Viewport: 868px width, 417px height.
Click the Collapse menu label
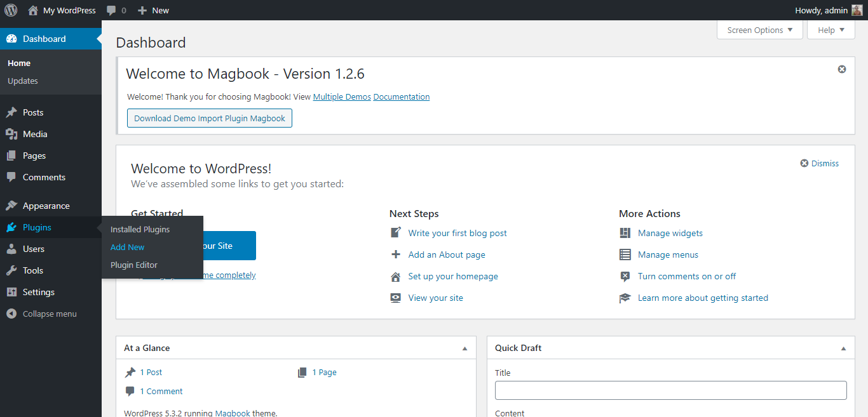point(50,314)
